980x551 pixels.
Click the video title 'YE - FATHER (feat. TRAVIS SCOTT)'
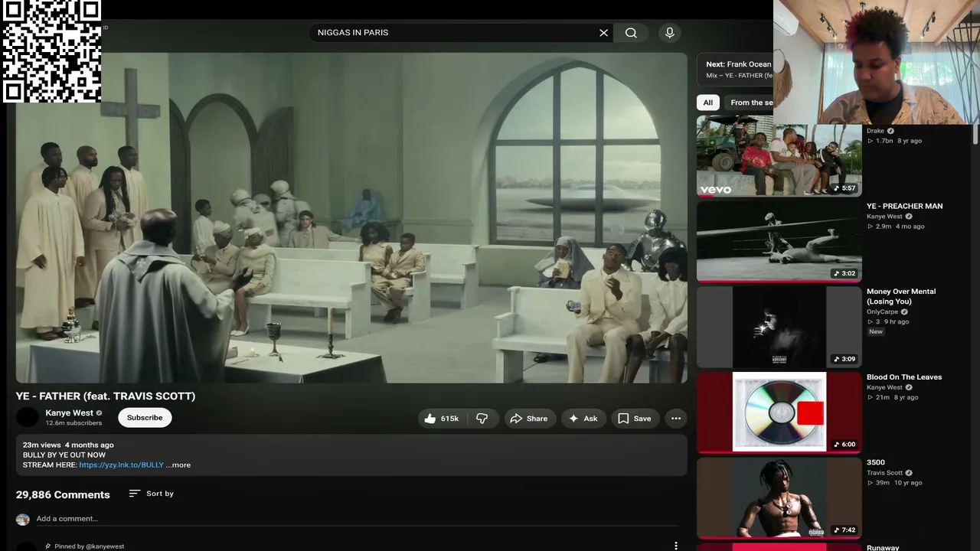106,396
